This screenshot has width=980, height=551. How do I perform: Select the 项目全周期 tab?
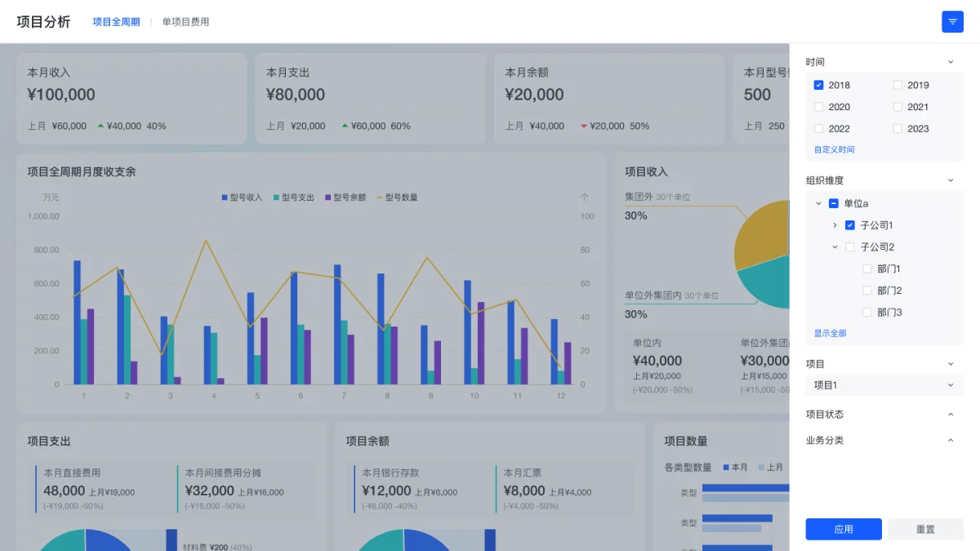[x=116, y=22]
